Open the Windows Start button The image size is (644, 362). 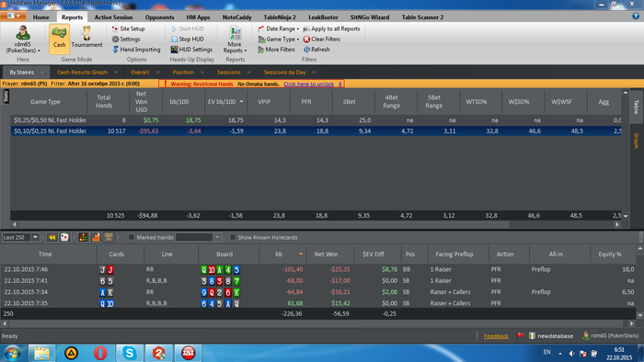click(12, 353)
